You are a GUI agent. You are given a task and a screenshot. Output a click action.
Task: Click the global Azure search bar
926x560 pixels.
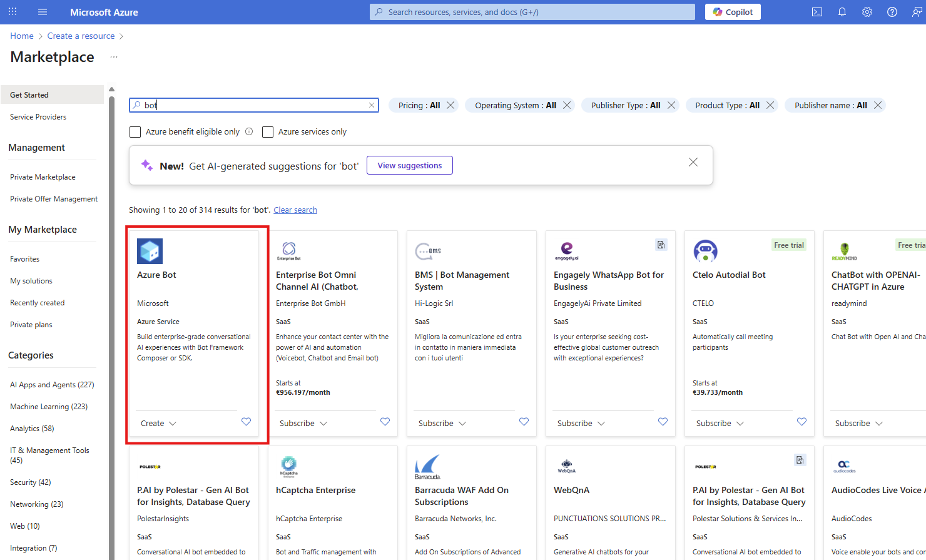point(532,12)
